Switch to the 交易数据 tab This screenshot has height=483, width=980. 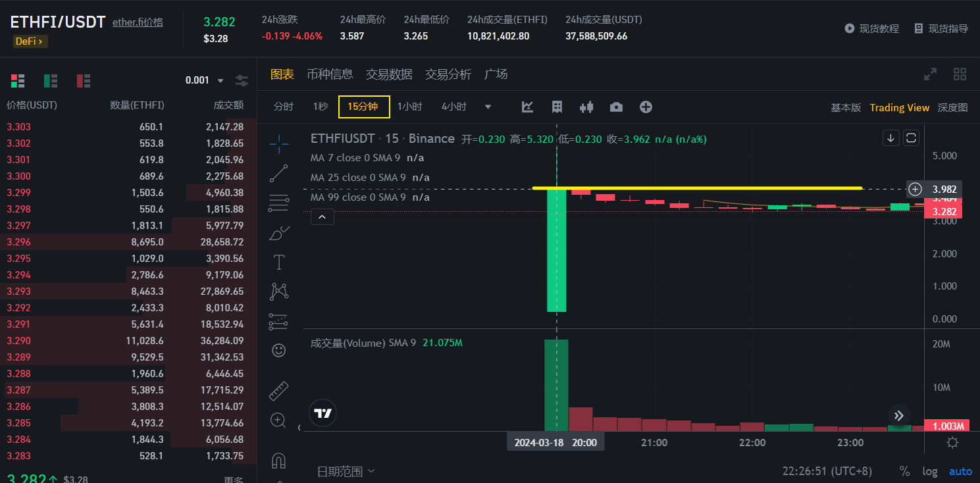[389, 74]
